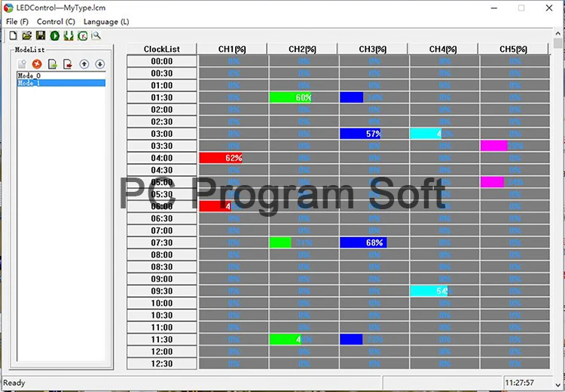
Task: Click the greyed new mode icon in ModeList
Action: (x=22, y=64)
